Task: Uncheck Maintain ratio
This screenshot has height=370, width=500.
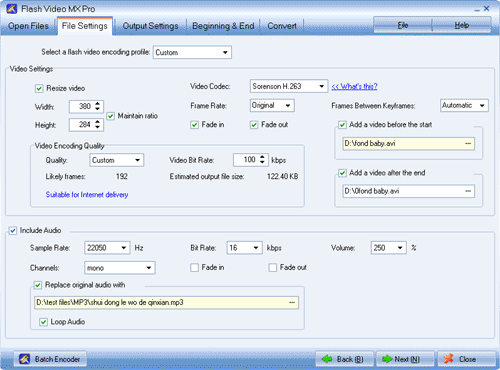Action: 111,116
